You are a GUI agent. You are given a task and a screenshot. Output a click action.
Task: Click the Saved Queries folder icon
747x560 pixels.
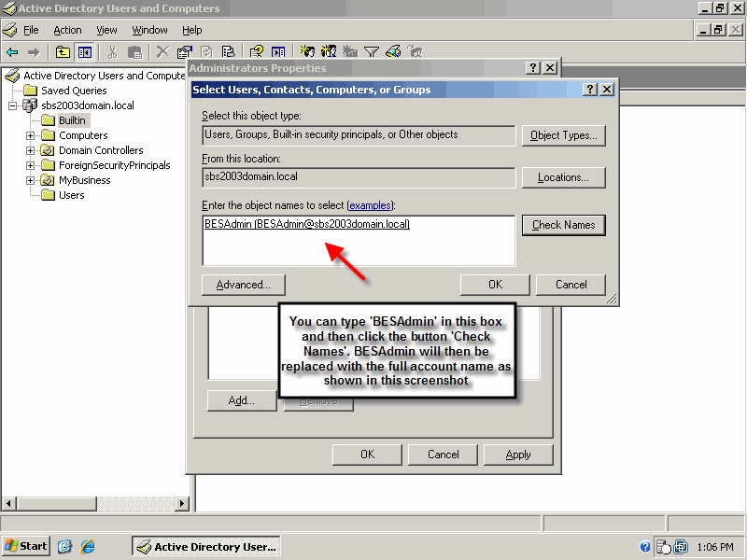[x=31, y=90]
